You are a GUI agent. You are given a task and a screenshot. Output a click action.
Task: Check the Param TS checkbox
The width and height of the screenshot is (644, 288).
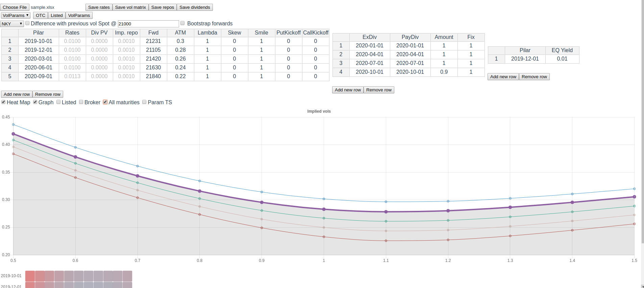(144, 102)
